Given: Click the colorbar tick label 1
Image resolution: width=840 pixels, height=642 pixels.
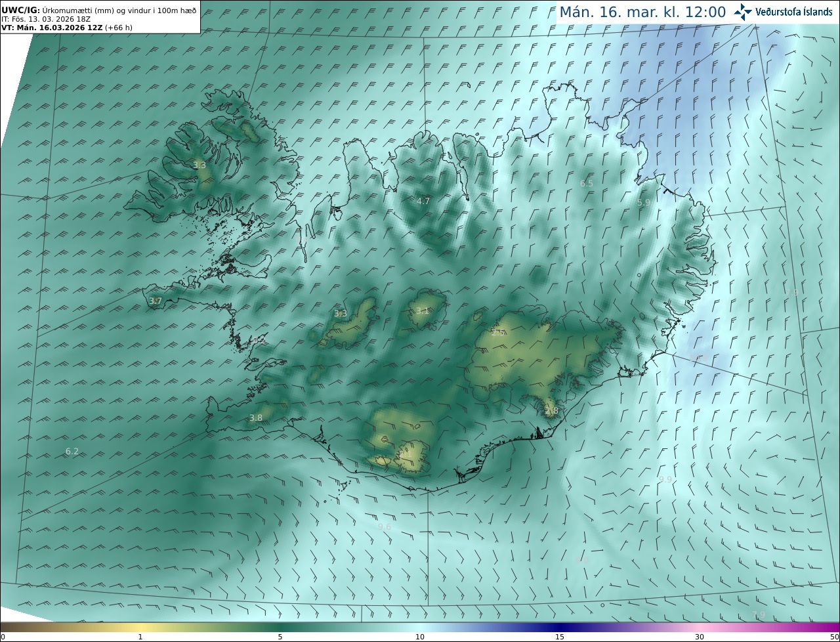Looking at the screenshot, I should 140,637.
